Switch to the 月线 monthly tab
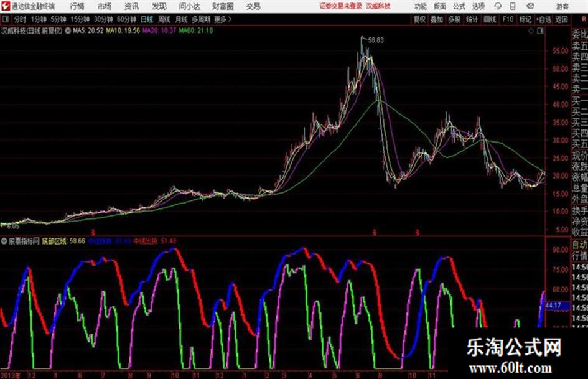The width and height of the screenshot is (588, 379). [x=182, y=19]
